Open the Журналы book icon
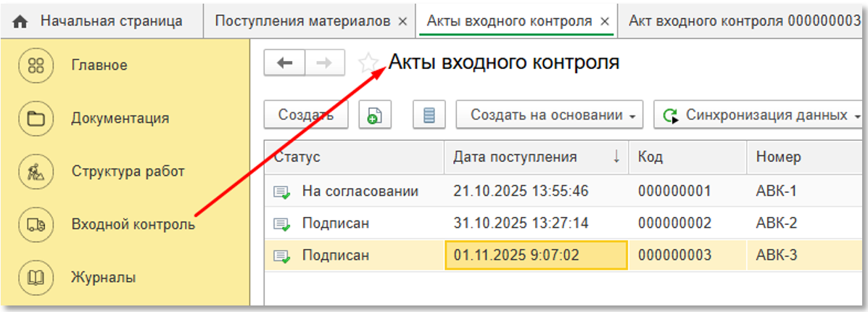The height and width of the screenshot is (312, 868). pos(36,278)
